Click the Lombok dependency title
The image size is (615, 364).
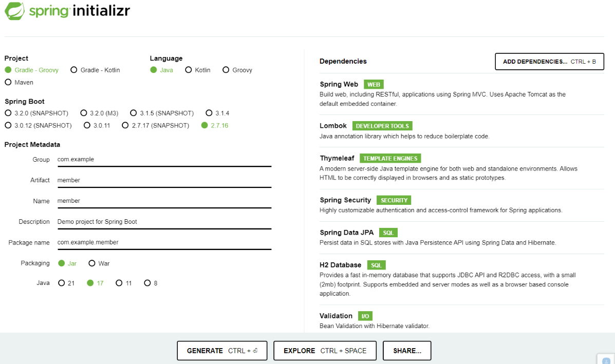(x=333, y=126)
